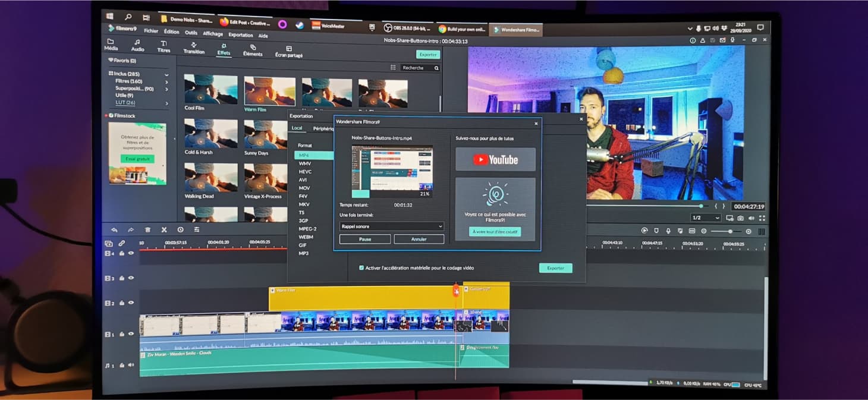This screenshot has height=400, width=868.
Task: Zoom in the timeline with plus icon
Action: (x=749, y=231)
